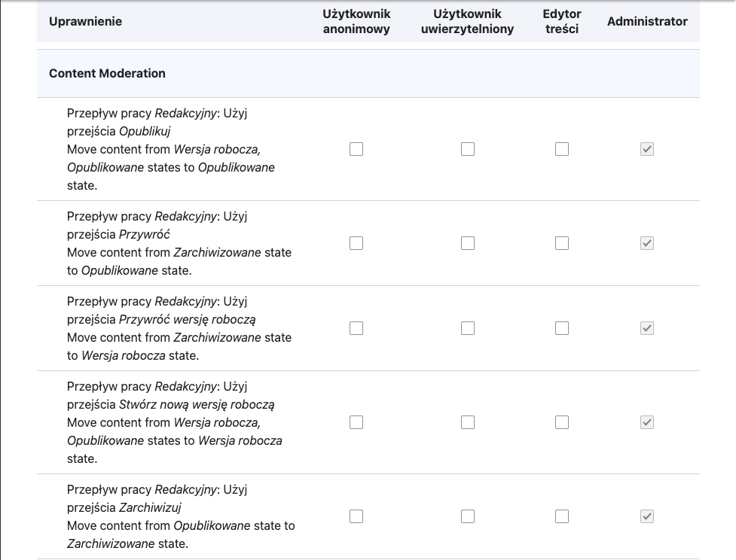Check anonymous box for Przywróć wersję roboczą
The image size is (736, 560).
356,328
